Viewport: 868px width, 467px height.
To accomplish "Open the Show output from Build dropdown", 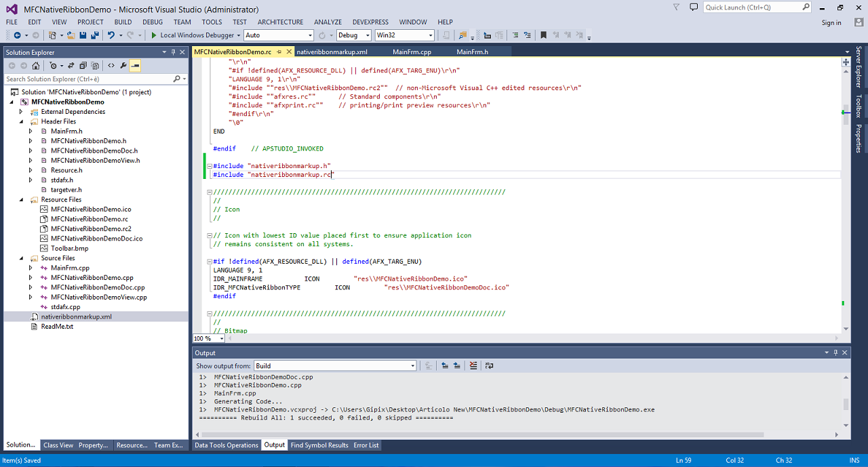I will [x=335, y=366].
